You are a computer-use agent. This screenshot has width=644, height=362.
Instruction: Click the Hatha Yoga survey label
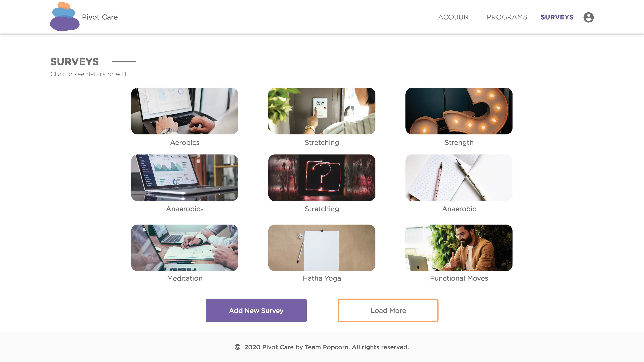(322, 278)
